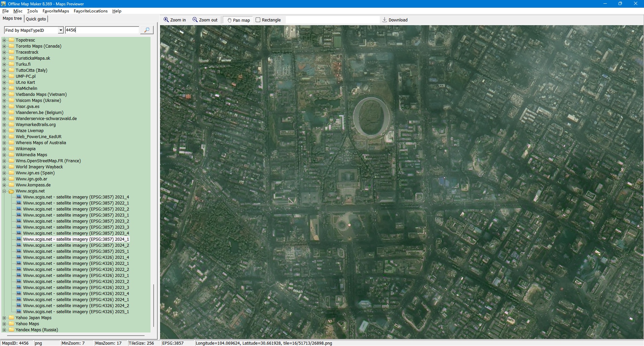
Task: Click the magnifier search button
Action: pyautogui.click(x=147, y=30)
